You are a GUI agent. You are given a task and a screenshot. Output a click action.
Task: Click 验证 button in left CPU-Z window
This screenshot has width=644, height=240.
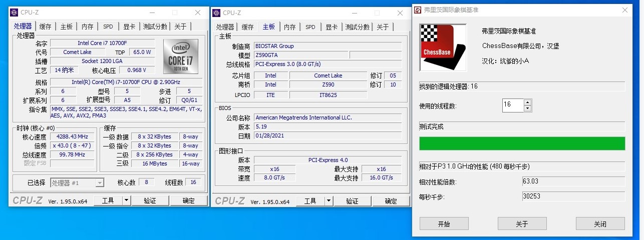pos(150,200)
